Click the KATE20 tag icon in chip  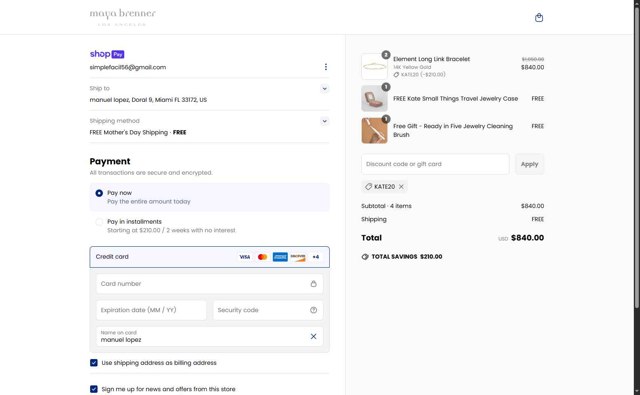coord(368,186)
